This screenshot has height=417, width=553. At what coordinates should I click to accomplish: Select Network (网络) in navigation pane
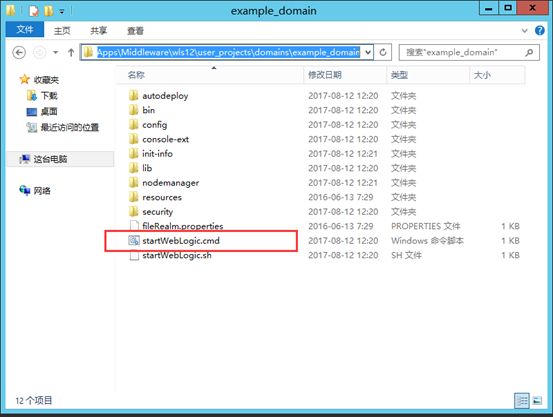coord(35,191)
